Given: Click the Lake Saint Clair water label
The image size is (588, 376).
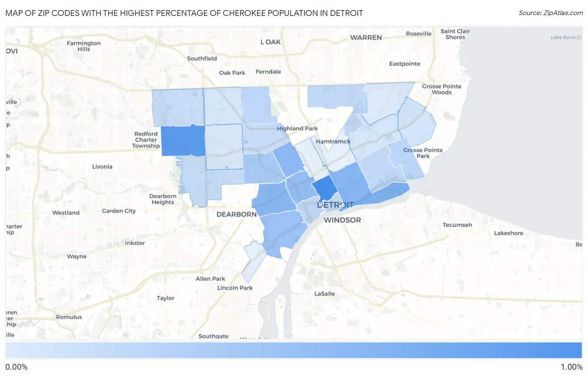Looking at the screenshot, I should coord(566,37).
